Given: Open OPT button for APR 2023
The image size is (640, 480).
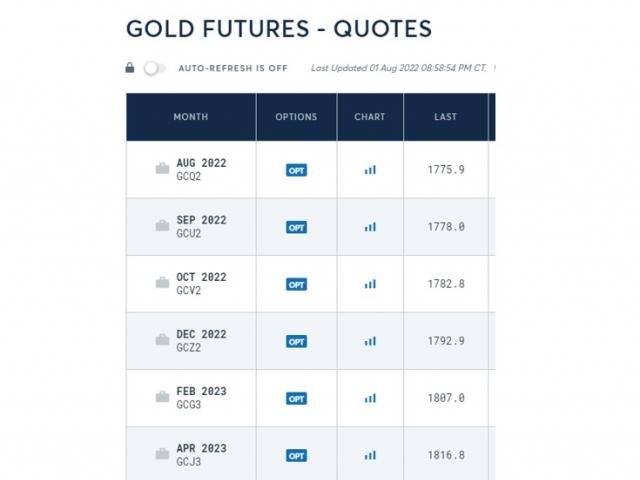Looking at the screenshot, I should click(296, 455).
